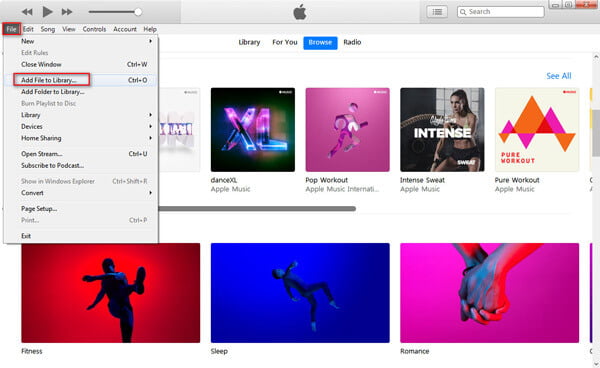
Task: Choose Subscribe to Podcast entry
Action: 80,165
